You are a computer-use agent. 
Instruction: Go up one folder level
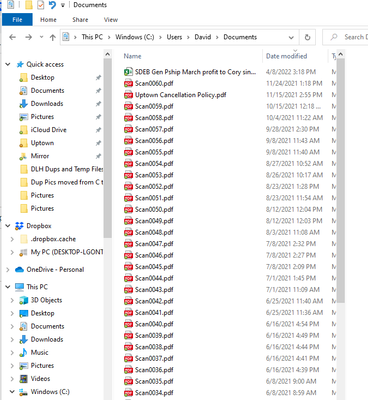52,37
